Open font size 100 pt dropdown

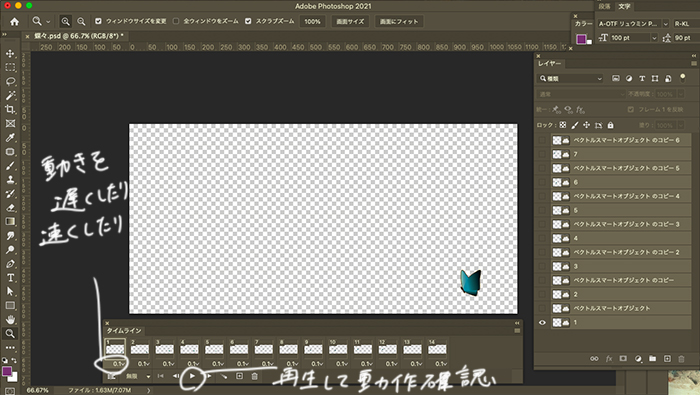pos(654,38)
